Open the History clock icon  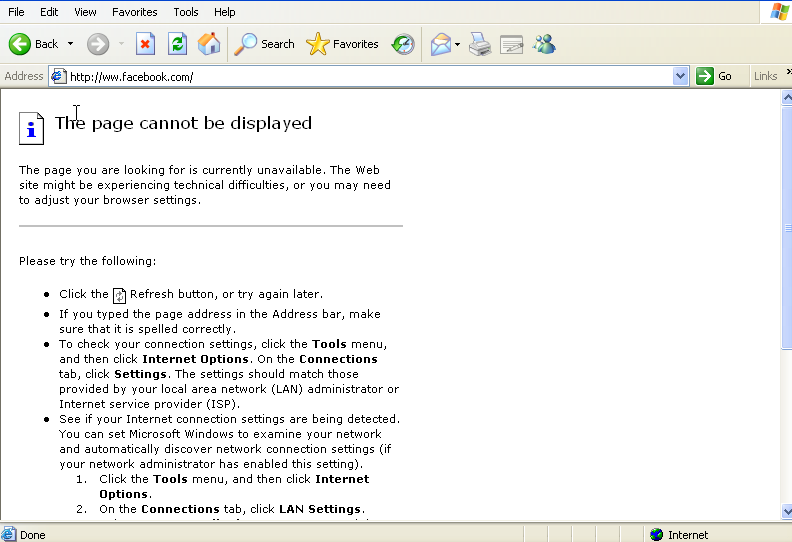click(x=403, y=44)
